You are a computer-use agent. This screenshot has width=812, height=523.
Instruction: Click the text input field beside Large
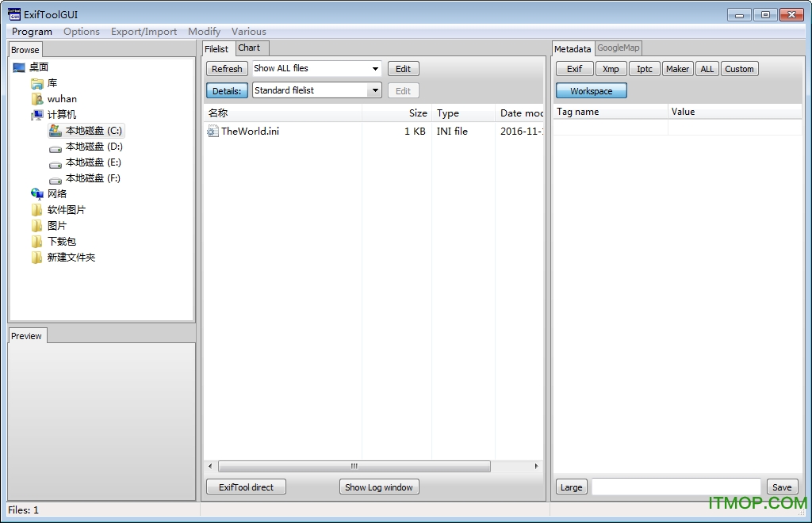(676, 487)
